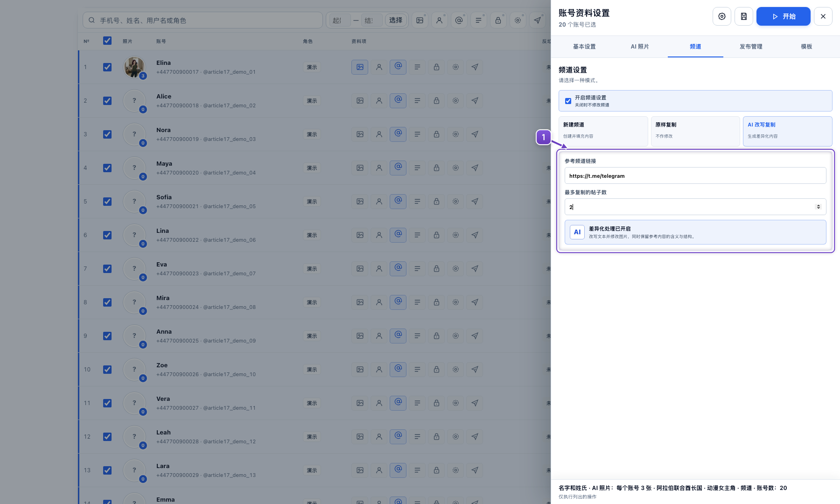
Task: Click the 选择 button in the toolbar
Action: [x=396, y=20]
